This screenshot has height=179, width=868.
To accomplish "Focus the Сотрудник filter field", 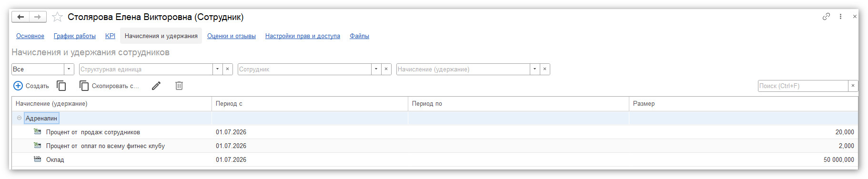I will [x=304, y=70].
